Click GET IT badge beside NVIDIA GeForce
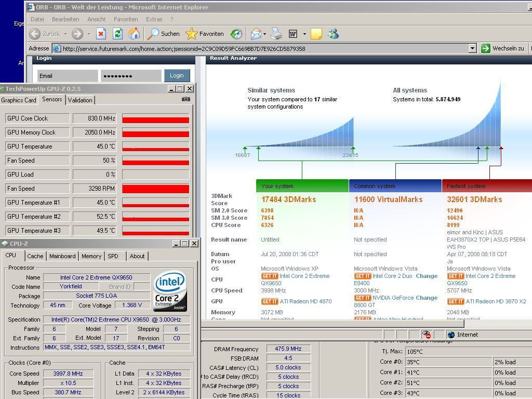 point(363,298)
